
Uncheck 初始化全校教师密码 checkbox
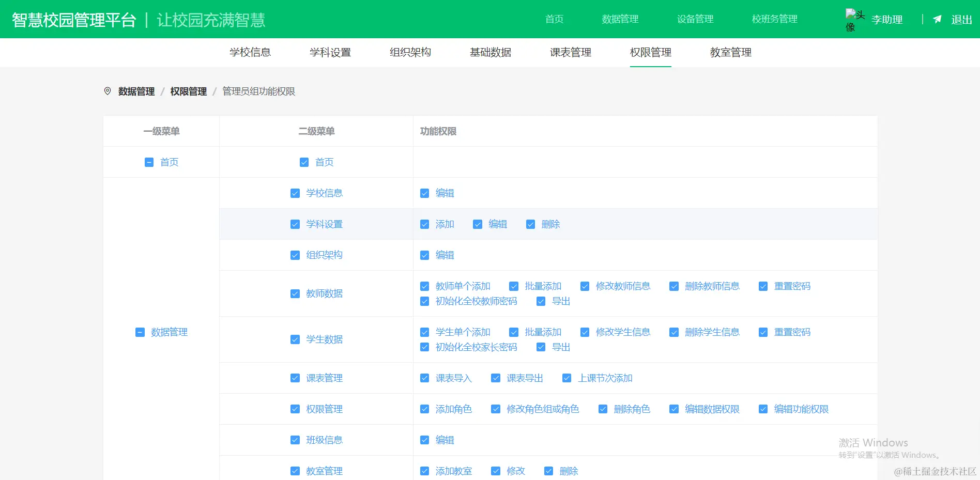pos(424,301)
